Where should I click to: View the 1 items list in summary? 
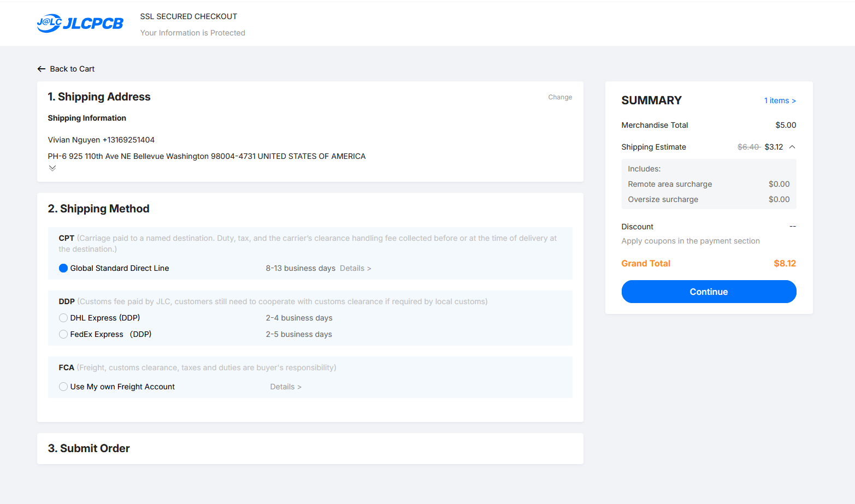click(780, 100)
